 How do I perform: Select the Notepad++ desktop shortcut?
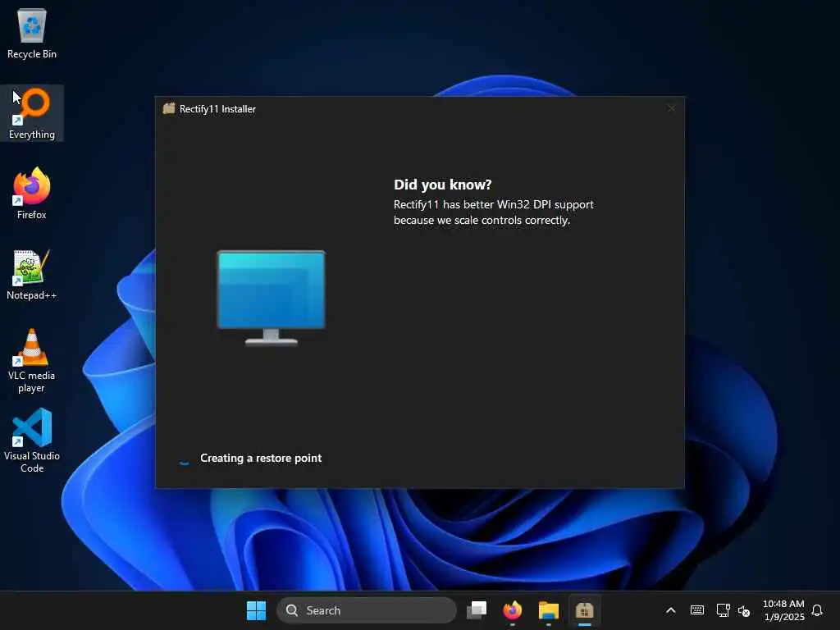coord(32,274)
